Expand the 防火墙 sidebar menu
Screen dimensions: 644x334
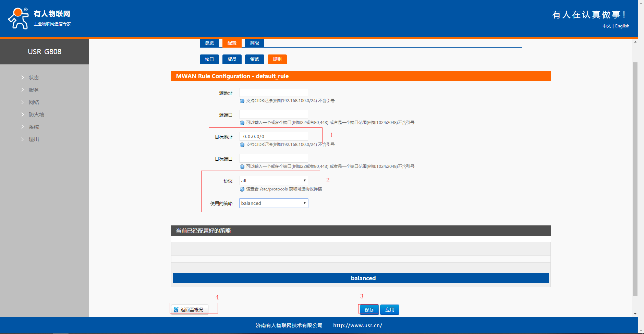click(x=36, y=115)
